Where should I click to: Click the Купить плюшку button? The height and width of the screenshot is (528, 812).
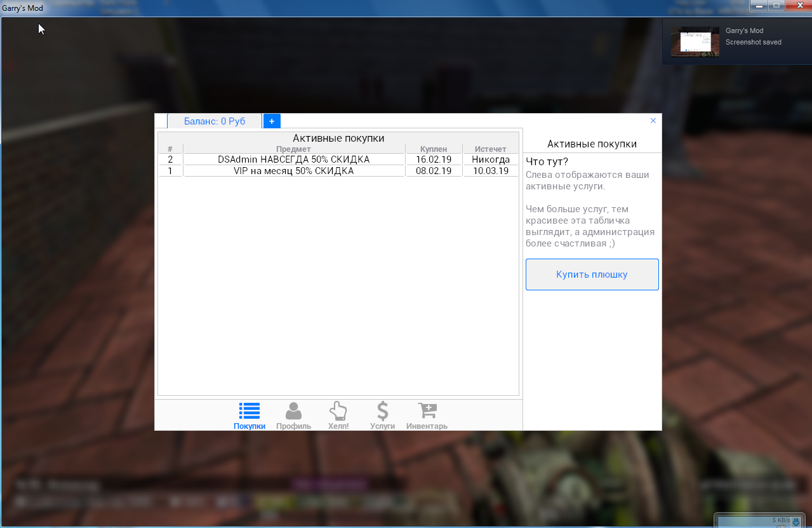coord(592,274)
